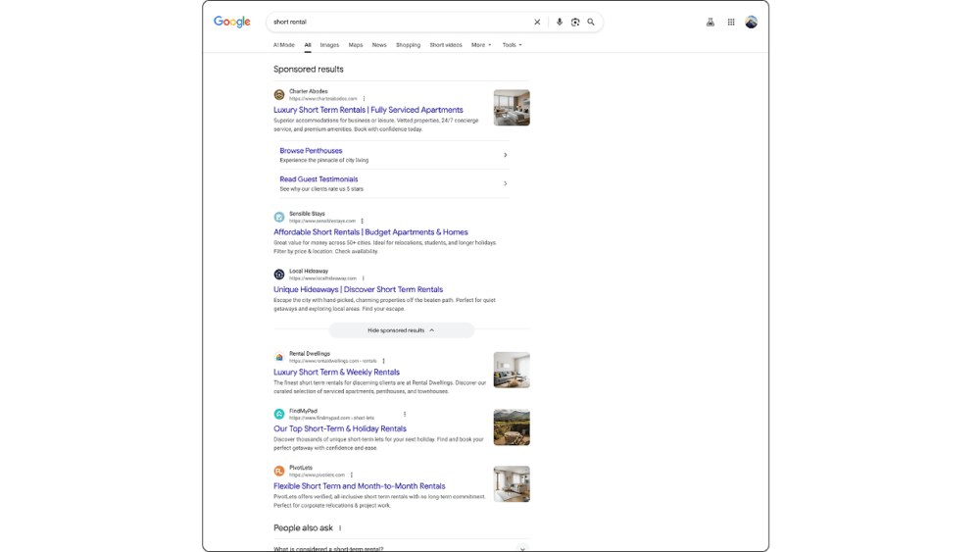Open Search Labs flask icon
Viewport: 980px width, 552px height.
[710, 22]
